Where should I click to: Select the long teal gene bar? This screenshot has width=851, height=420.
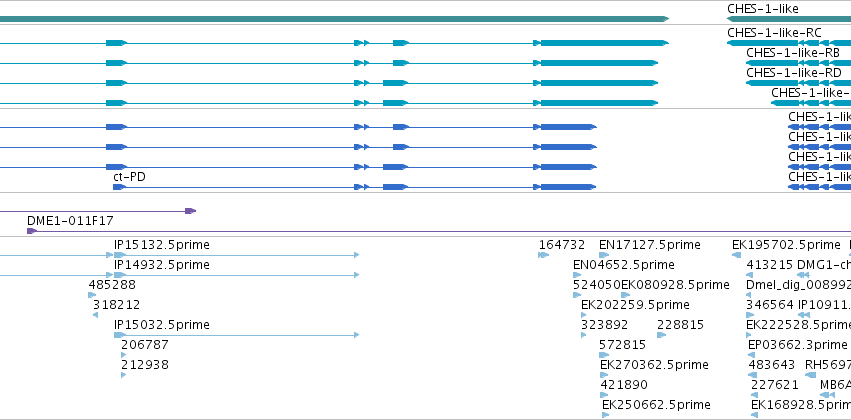point(334,19)
